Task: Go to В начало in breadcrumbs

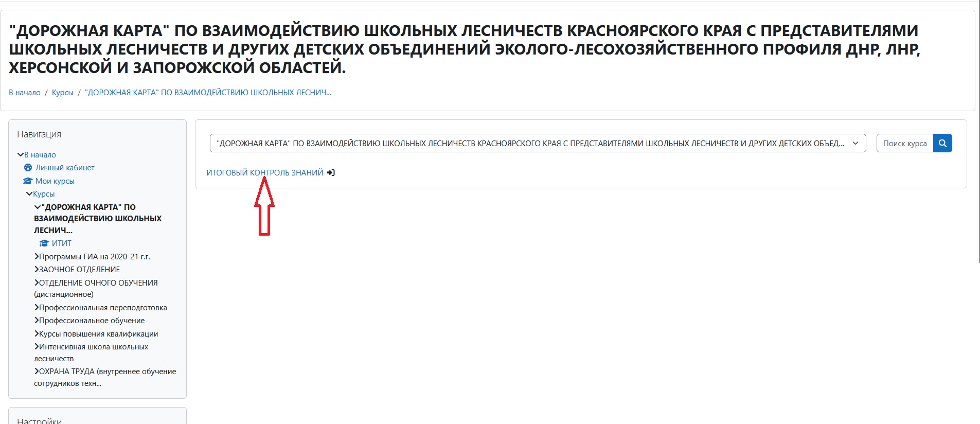Action: 25,93
